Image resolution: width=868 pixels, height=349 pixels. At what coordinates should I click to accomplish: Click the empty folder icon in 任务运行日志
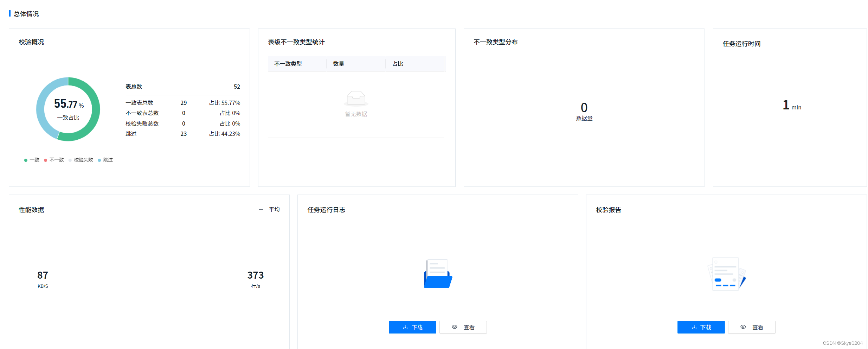[437, 274]
